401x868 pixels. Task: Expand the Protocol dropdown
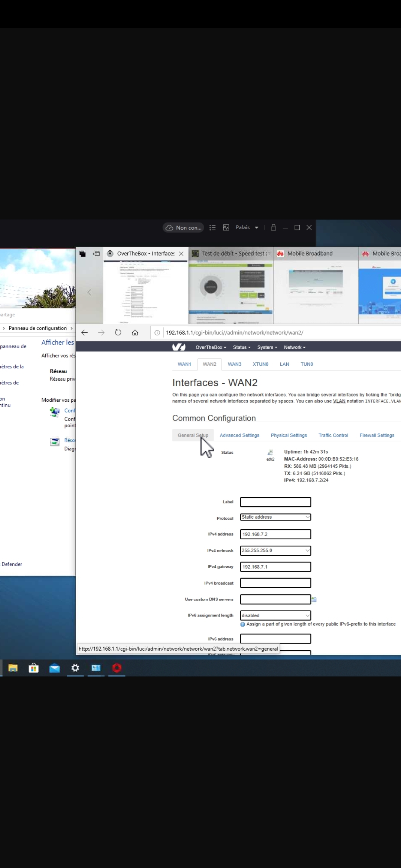coord(275,517)
